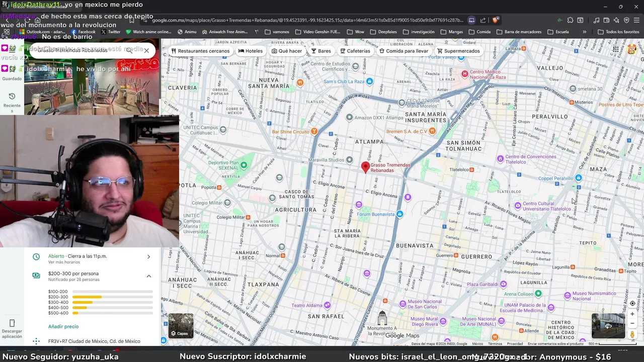Click the Street View pegman icon
644x362 pixels.
point(632,334)
